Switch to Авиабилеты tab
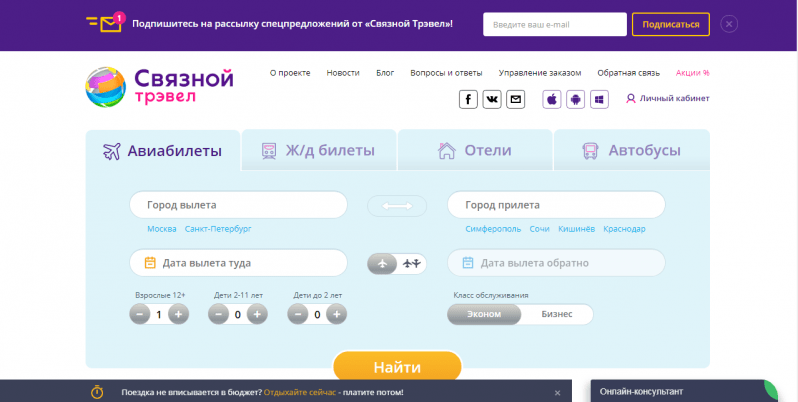This screenshot has height=402, width=798. pyautogui.click(x=162, y=151)
